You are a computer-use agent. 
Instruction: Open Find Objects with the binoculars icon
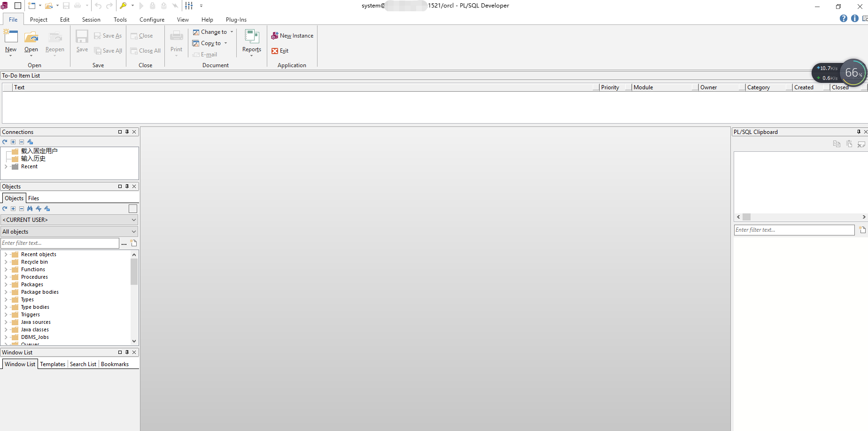(x=30, y=209)
